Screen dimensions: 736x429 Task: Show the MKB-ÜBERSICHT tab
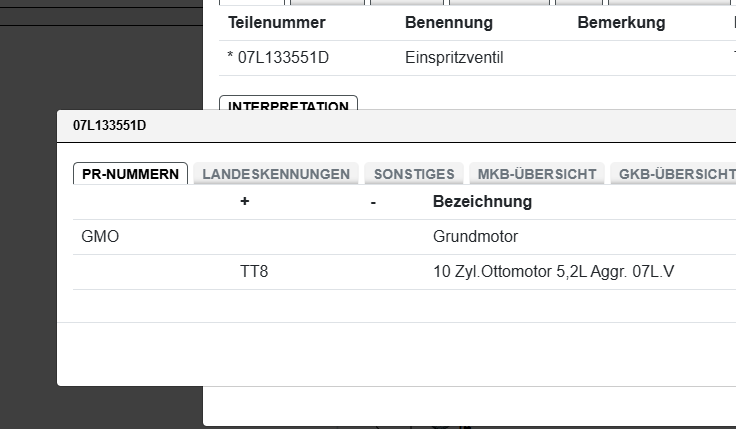pyautogui.click(x=537, y=174)
